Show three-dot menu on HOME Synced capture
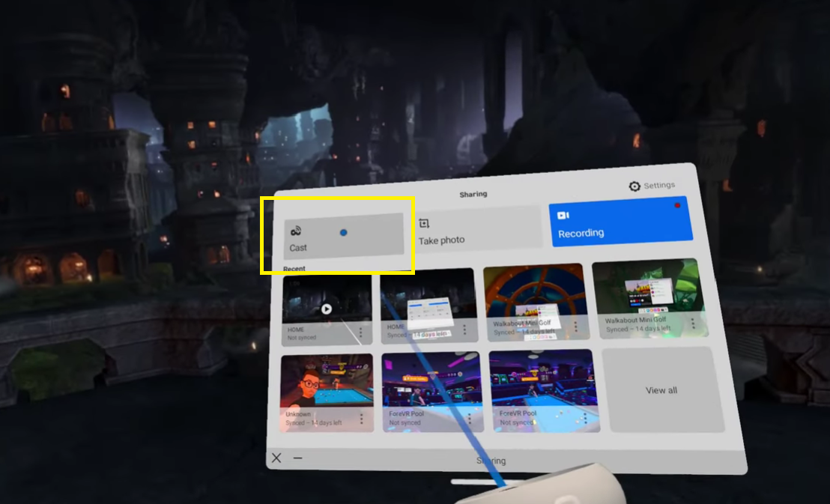The width and height of the screenshot is (830, 504). point(464,330)
